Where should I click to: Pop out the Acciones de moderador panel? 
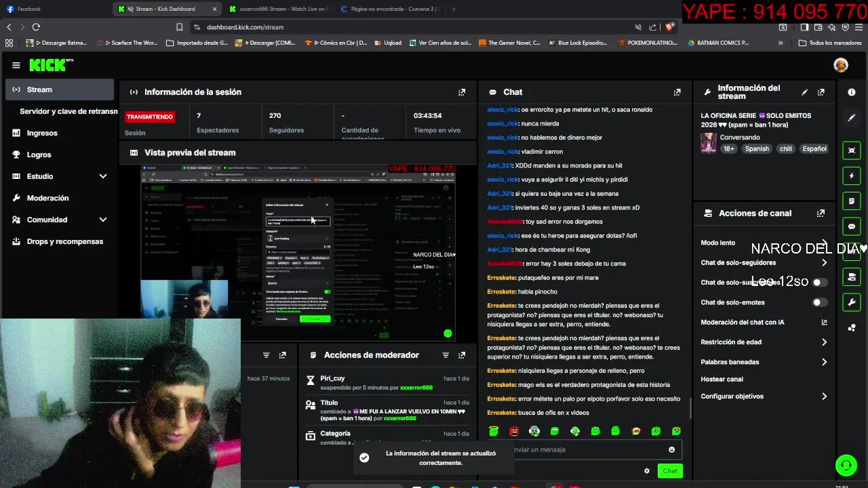click(x=462, y=355)
